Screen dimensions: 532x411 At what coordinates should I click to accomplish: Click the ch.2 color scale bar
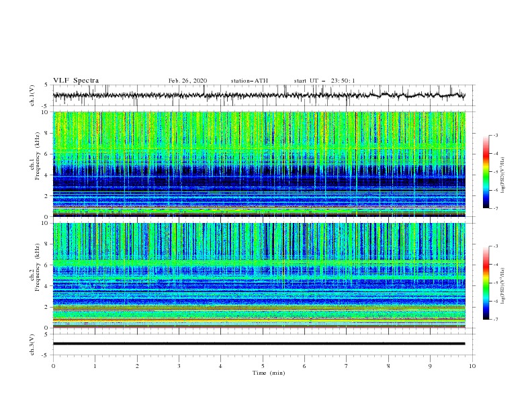486,283
